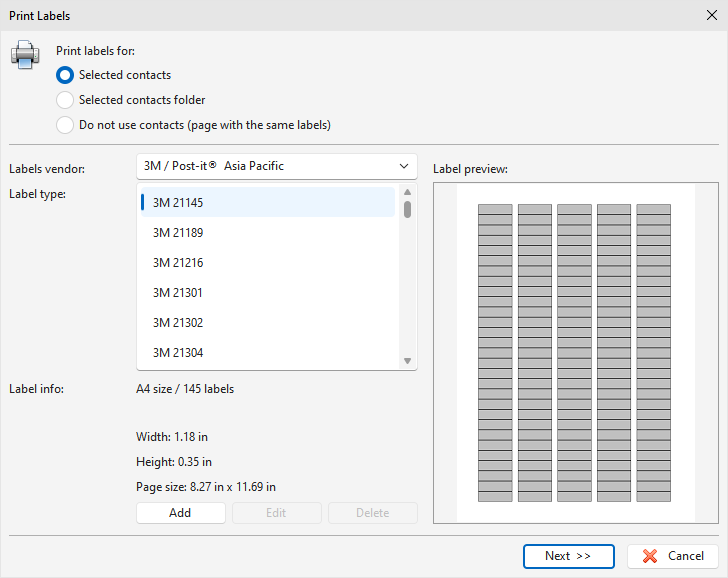The width and height of the screenshot is (728, 578).
Task: Select label type 3M 21301
Action: click(x=268, y=293)
